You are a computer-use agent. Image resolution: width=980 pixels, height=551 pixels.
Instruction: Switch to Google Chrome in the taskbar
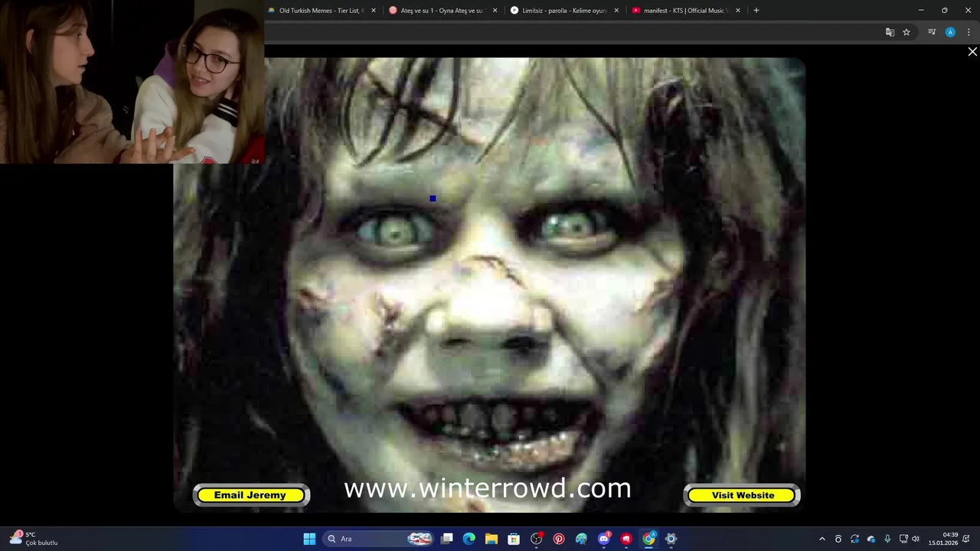click(x=648, y=539)
